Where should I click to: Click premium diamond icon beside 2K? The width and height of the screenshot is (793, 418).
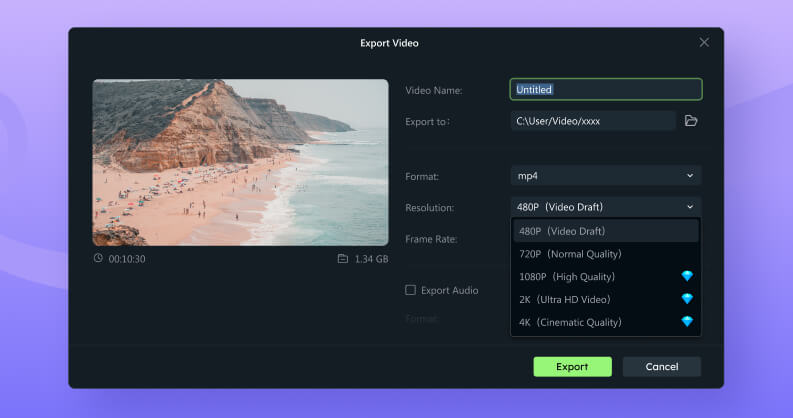click(x=687, y=299)
